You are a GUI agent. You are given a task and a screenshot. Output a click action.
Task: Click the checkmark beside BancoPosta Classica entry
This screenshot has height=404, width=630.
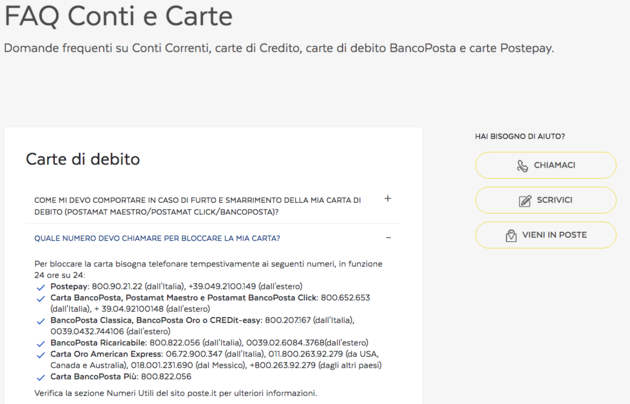(41, 321)
